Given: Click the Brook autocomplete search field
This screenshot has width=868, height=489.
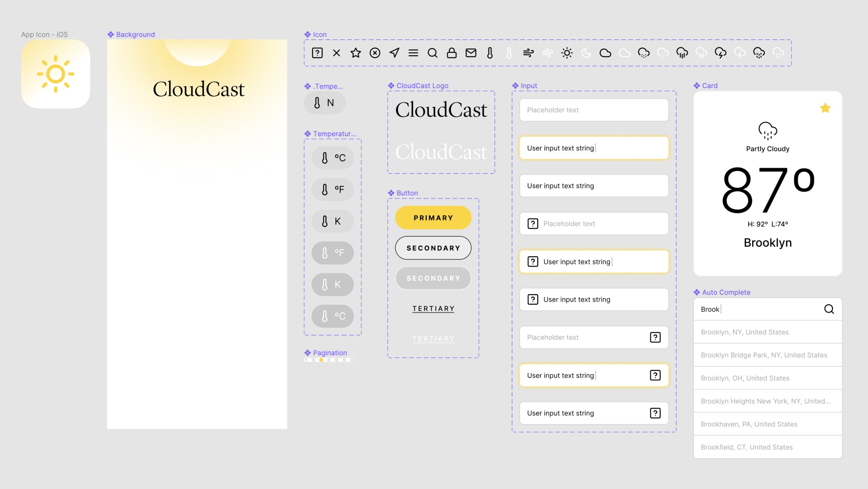Looking at the screenshot, I should 768,309.
